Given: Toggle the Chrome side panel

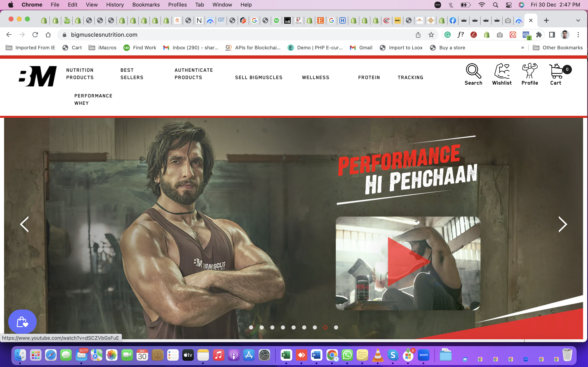Looking at the screenshot, I should click(x=552, y=35).
